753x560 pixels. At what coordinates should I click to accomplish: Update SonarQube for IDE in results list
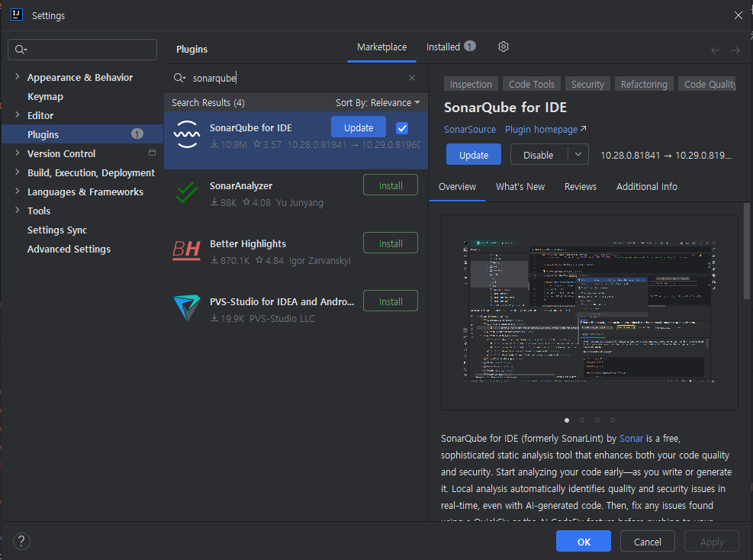point(359,127)
